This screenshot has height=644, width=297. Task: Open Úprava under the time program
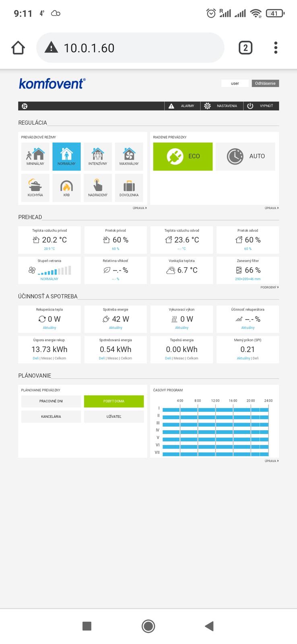[271, 461]
